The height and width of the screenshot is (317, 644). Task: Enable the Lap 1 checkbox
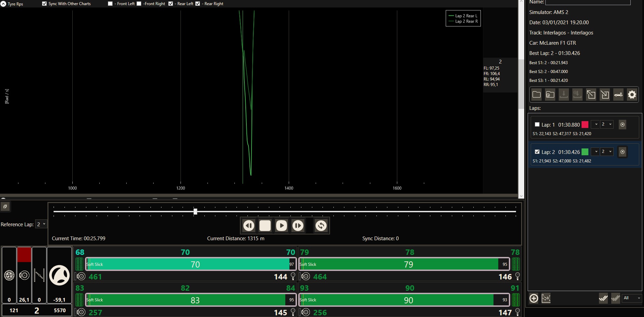(x=537, y=125)
